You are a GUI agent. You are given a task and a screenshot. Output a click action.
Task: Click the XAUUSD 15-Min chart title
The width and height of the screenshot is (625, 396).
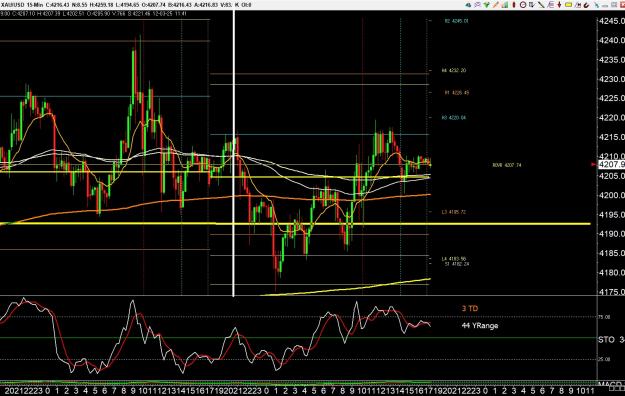22,5
